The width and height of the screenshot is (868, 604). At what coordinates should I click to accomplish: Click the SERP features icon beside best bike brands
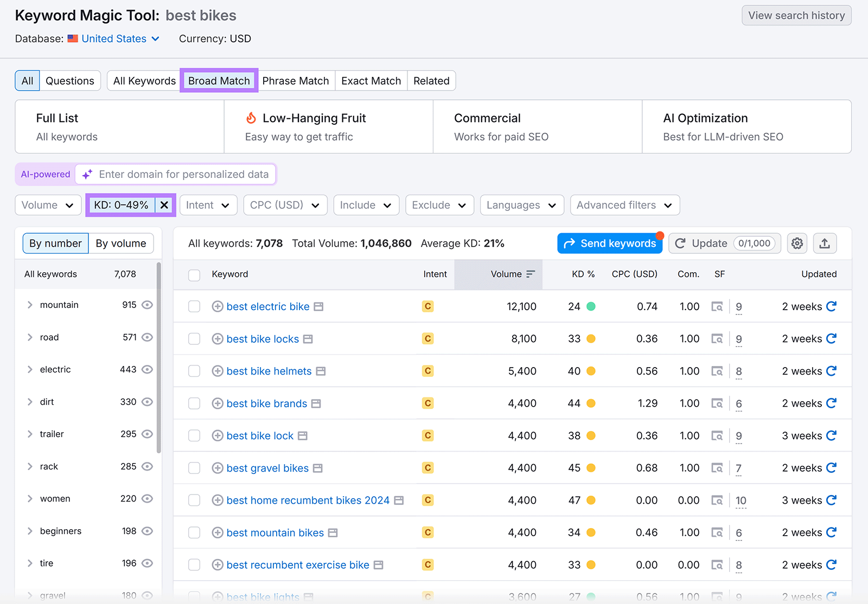click(316, 403)
